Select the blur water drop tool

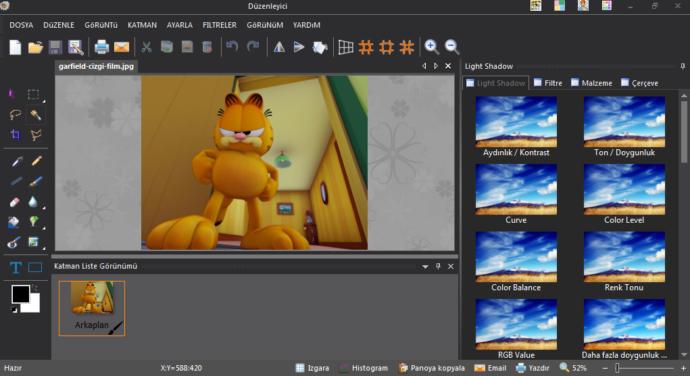[33, 202]
